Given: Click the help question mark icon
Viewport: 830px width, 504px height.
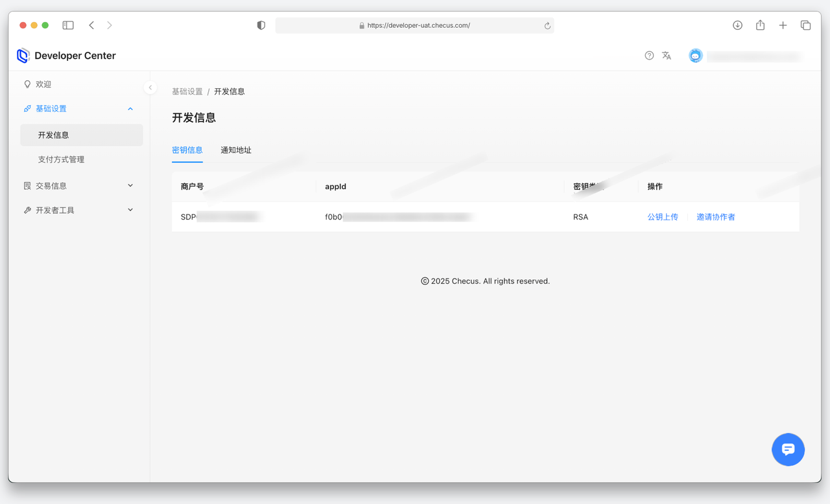Looking at the screenshot, I should [649, 56].
